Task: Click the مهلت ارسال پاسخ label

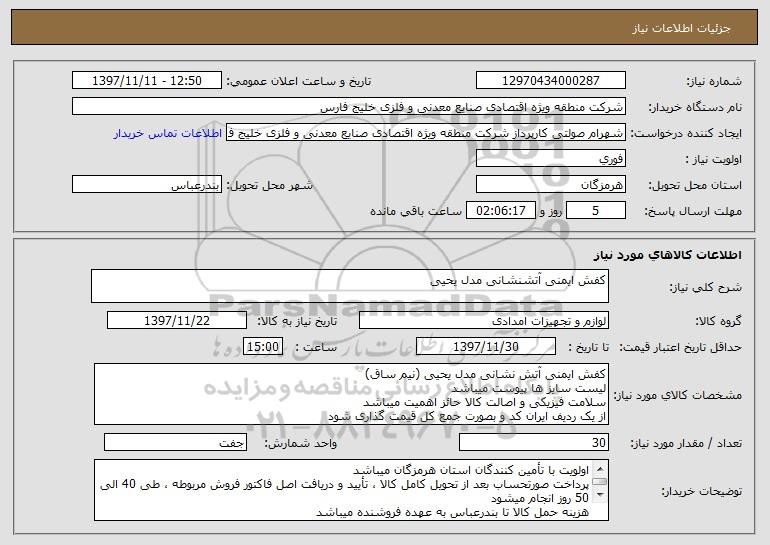Action: click(693, 211)
